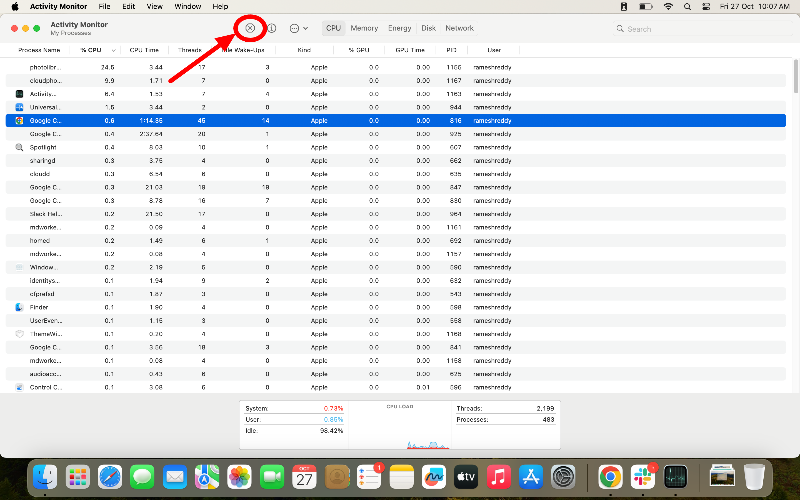Select the highlighted Google Chrome process icon
Image resolution: width=800 pixels, height=500 pixels.
(x=19, y=121)
